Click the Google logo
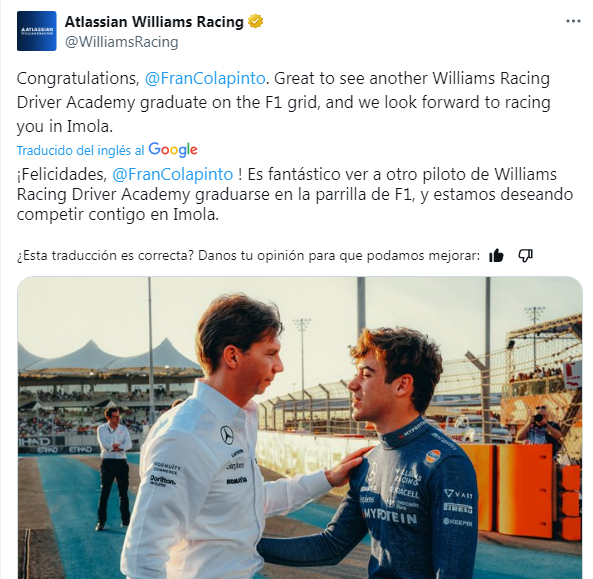 tap(173, 150)
